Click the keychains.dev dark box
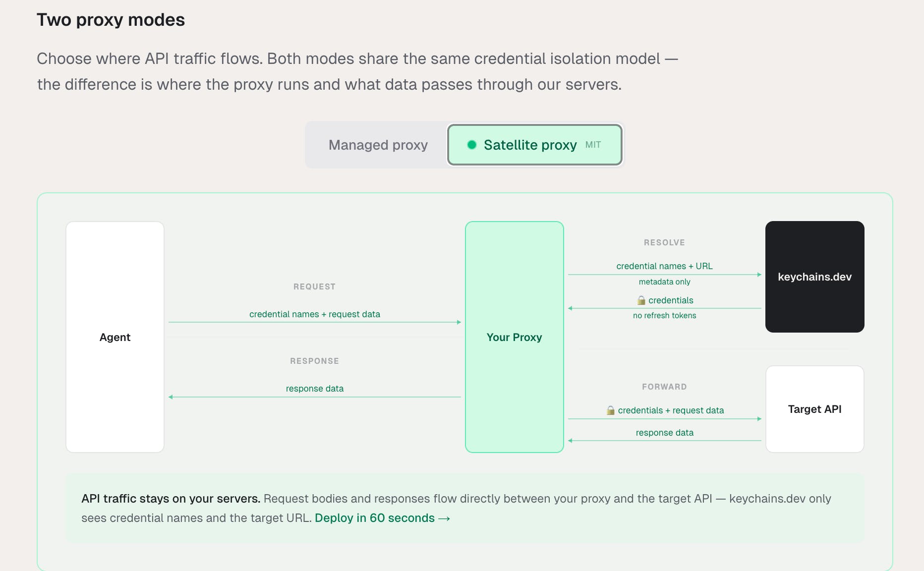Viewport: 924px width, 571px height. 814,277
